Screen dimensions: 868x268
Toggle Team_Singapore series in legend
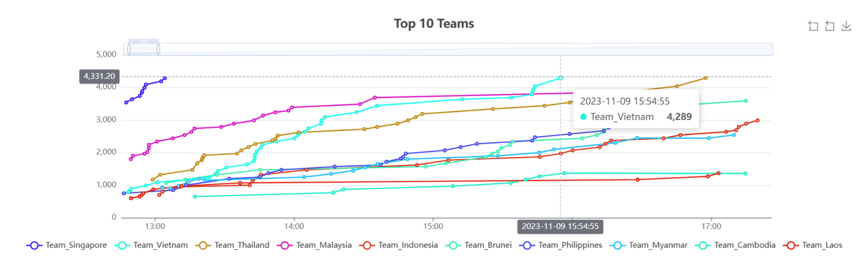tap(67, 246)
